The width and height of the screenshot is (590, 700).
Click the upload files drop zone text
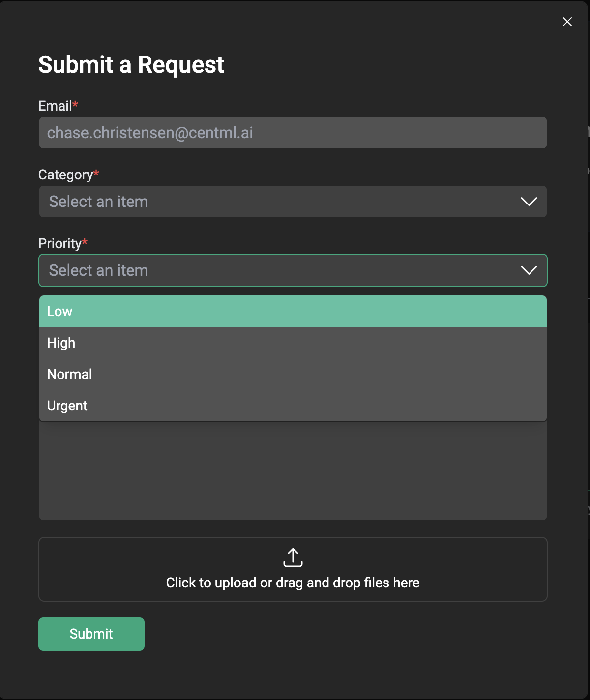point(293,583)
